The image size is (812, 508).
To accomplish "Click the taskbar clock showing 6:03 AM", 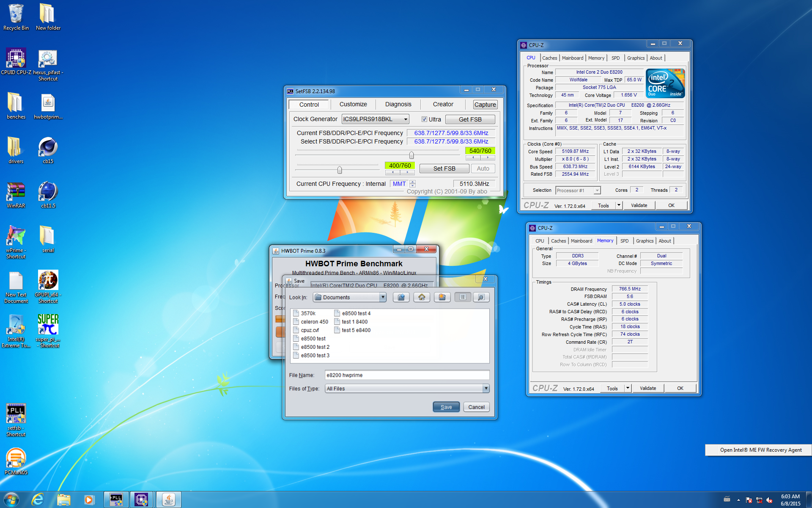I will coord(790,500).
